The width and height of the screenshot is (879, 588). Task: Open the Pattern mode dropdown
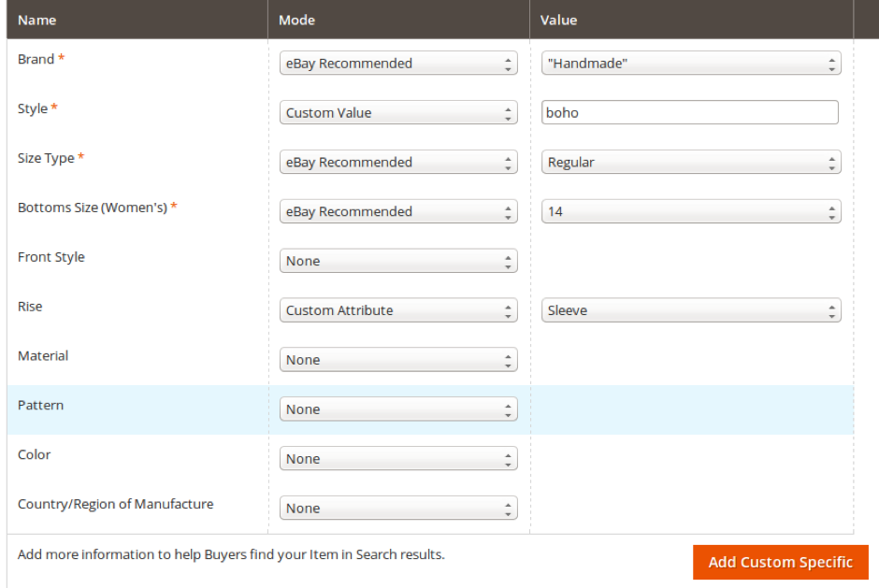click(398, 409)
